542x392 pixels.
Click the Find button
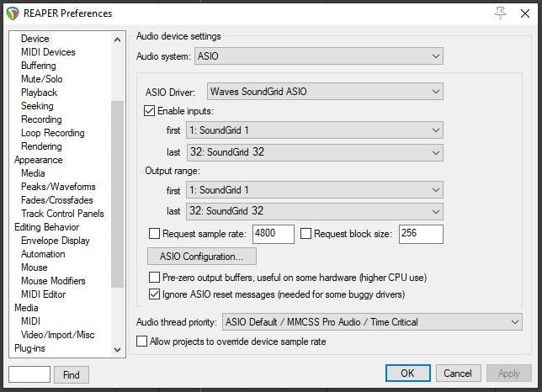pyautogui.click(x=72, y=374)
